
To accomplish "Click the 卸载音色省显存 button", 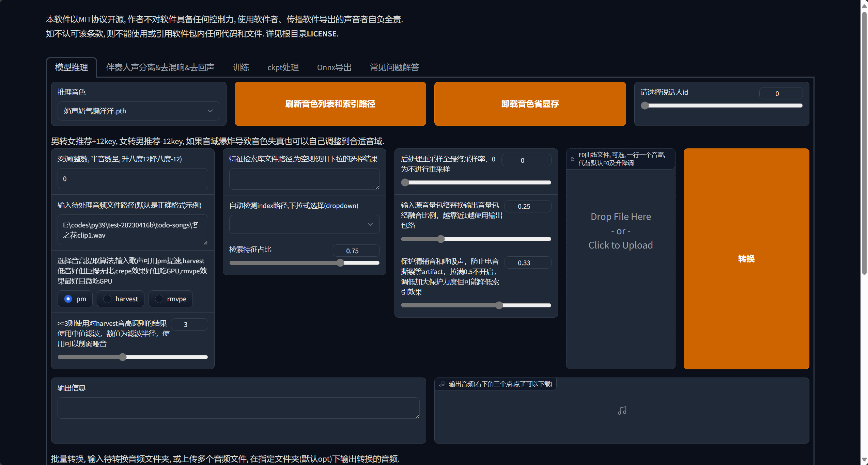I will click(x=530, y=104).
